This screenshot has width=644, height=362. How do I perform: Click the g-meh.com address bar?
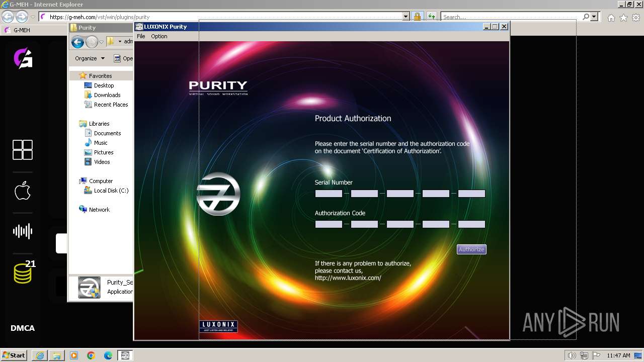[221, 17]
